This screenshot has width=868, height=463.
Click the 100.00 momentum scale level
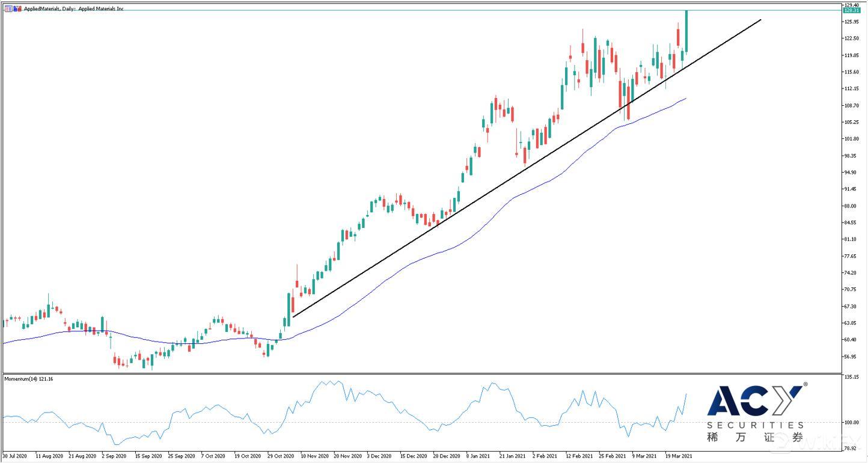click(851, 422)
